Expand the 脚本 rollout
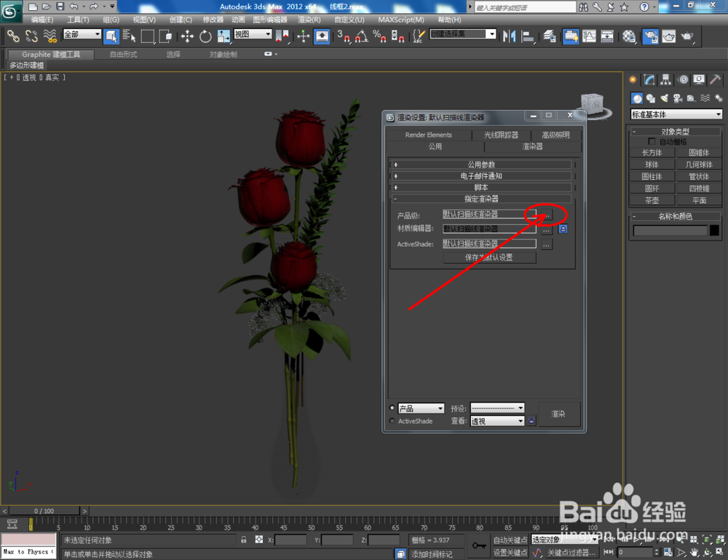The height and width of the screenshot is (560, 728). coord(481,188)
